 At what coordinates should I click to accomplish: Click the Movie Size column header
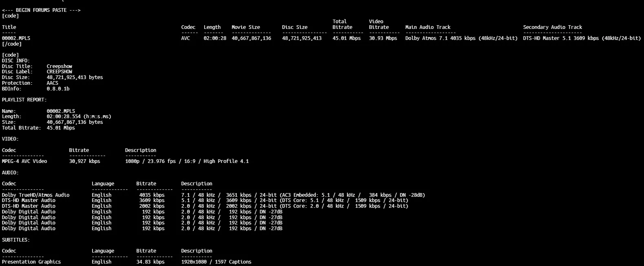(245, 27)
